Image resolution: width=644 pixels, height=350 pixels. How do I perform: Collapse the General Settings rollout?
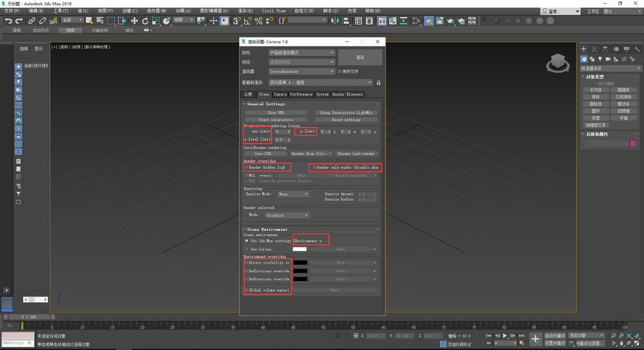(x=266, y=104)
